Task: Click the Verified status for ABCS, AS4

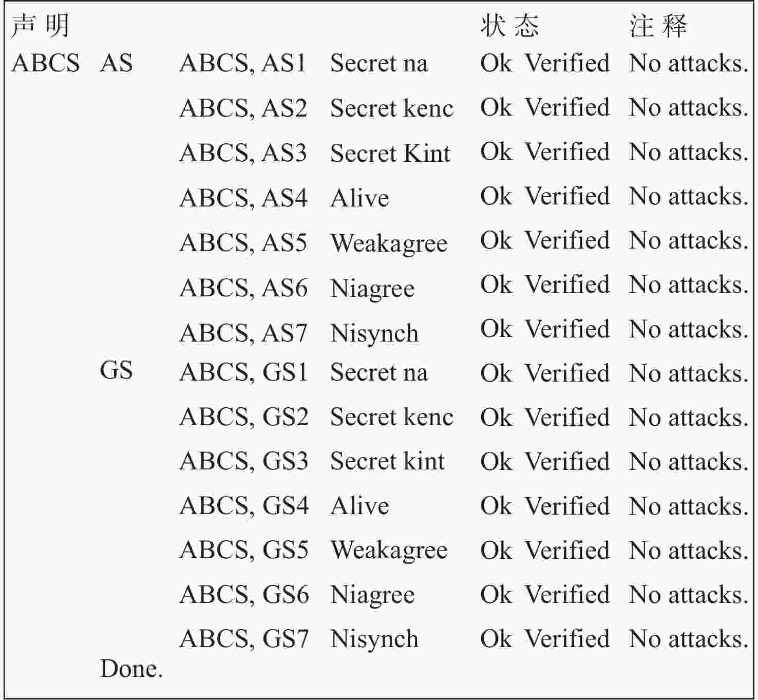Action: tap(567, 196)
